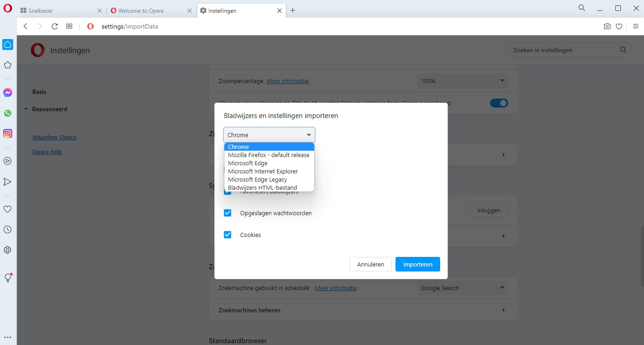Open the Google Search engine dropdown

coord(463,288)
